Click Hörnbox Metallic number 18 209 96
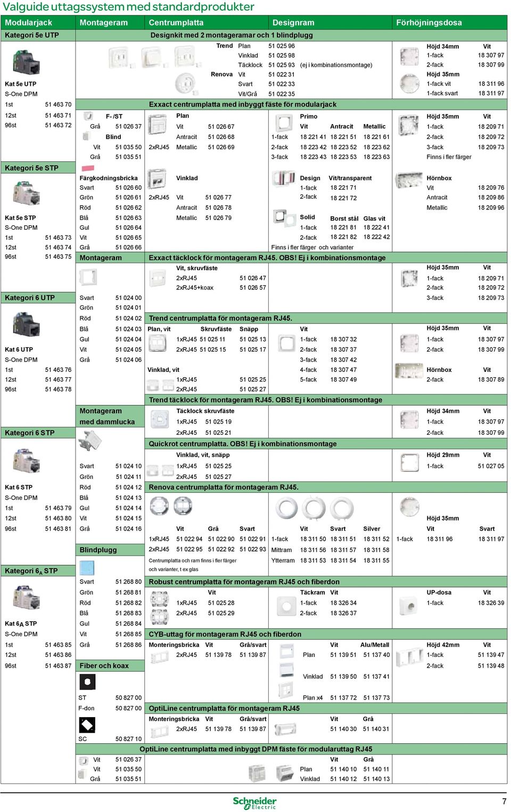This screenshot has width=511, height=812. click(491, 208)
